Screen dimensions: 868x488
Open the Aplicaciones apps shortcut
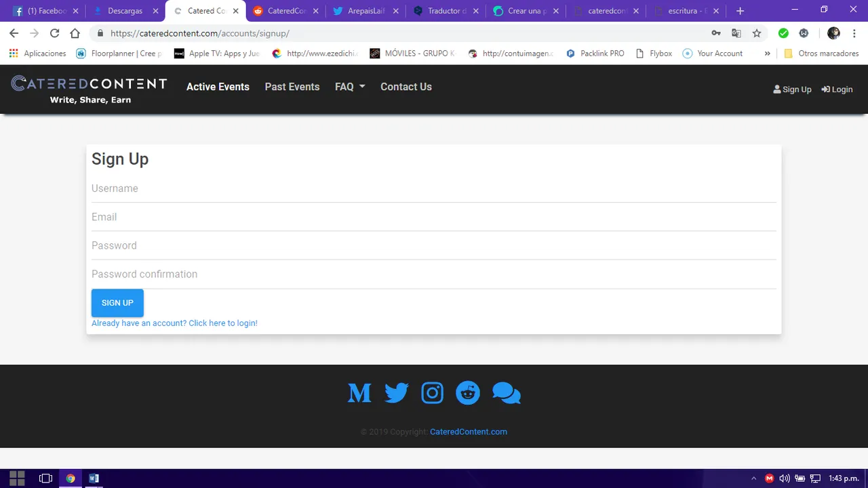click(37, 54)
